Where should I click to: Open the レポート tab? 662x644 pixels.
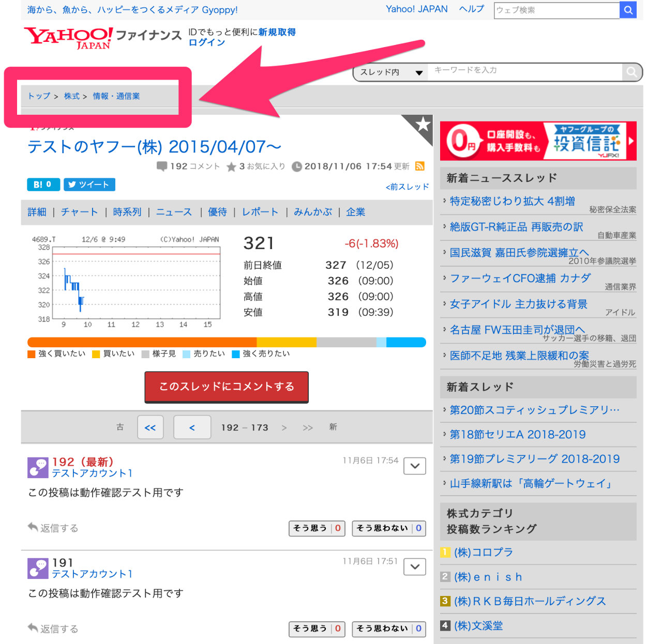point(260,212)
